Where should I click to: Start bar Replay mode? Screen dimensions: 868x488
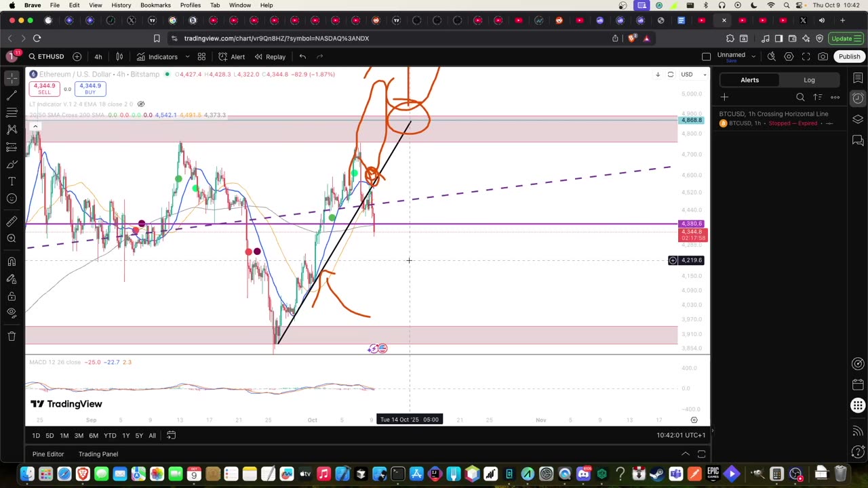(270, 57)
